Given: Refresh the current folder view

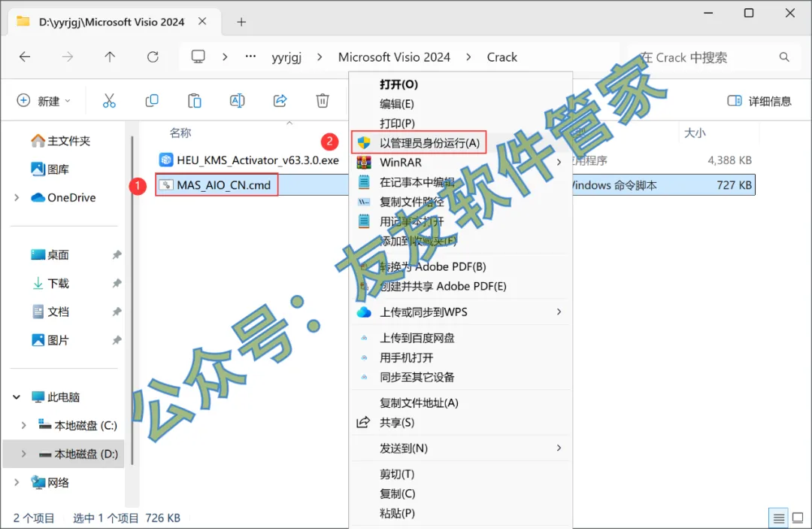Looking at the screenshot, I should coord(153,57).
